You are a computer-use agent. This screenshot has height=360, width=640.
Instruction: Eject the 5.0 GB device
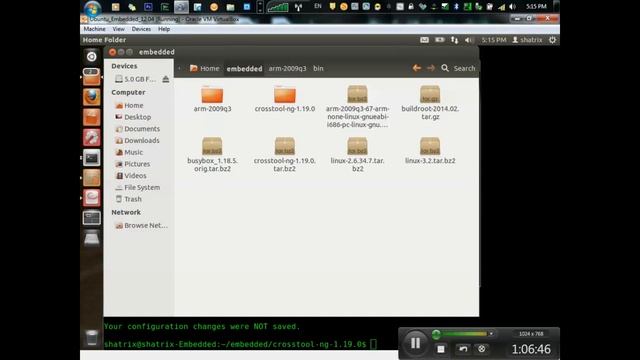(165, 79)
